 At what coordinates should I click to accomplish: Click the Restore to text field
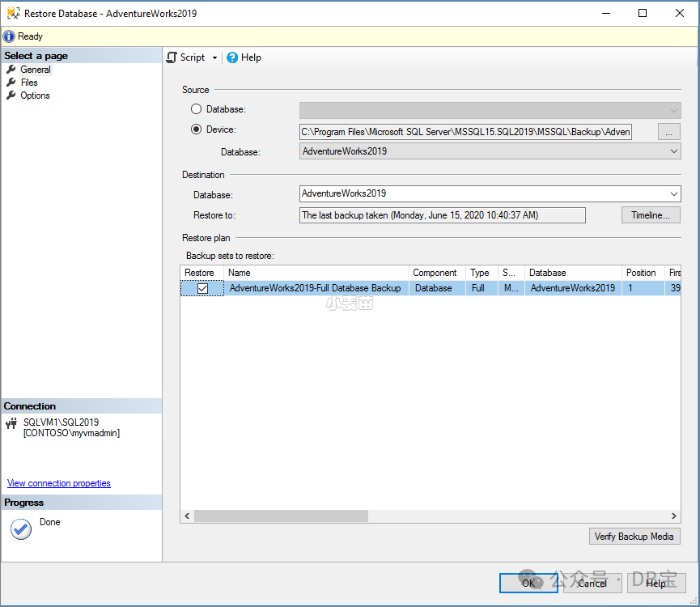442,215
